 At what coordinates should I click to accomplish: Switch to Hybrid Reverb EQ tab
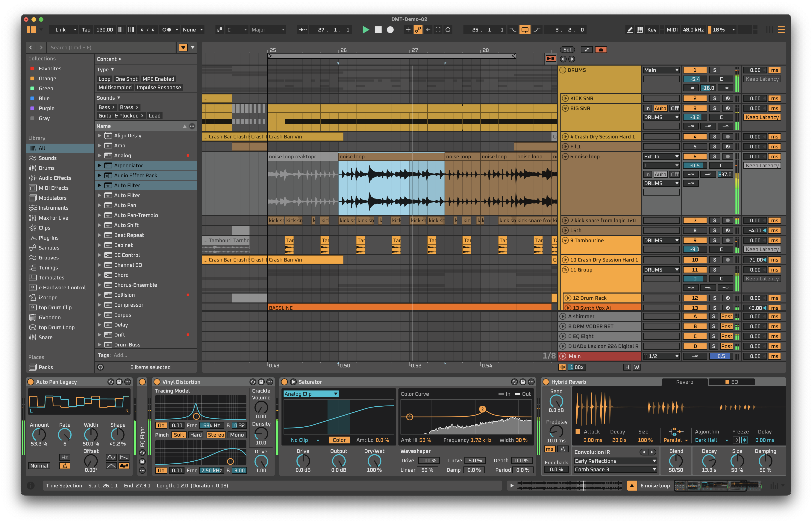pos(731,382)
